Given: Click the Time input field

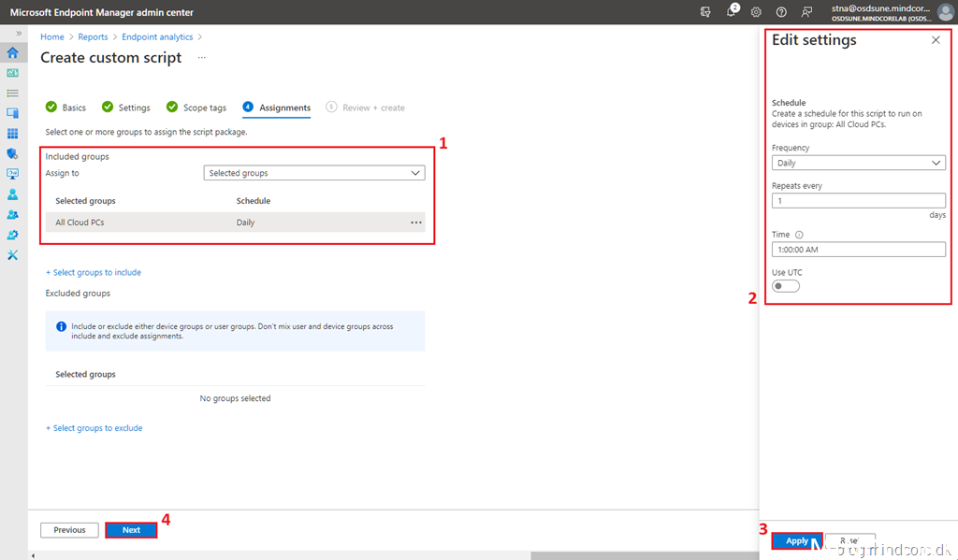Looking at the screenshot, I should [x=858, y=250].
